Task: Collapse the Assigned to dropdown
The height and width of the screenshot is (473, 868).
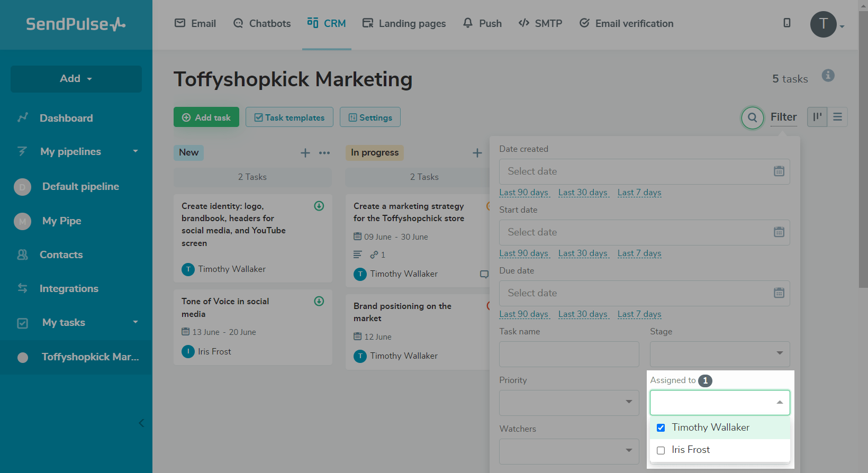Action: 780,403
